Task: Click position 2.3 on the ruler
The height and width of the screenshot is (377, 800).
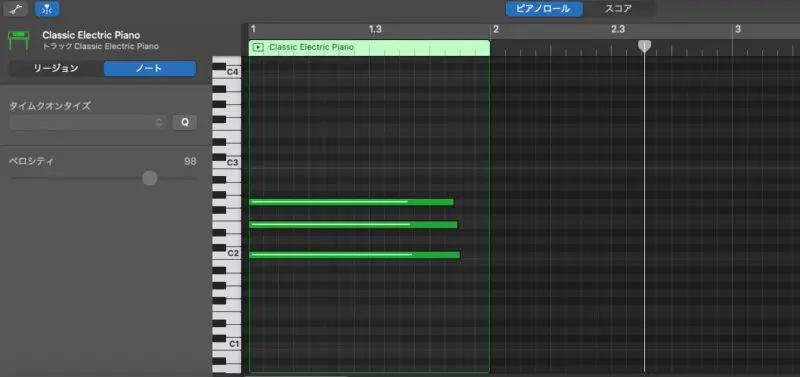Action: coord(618,29)
